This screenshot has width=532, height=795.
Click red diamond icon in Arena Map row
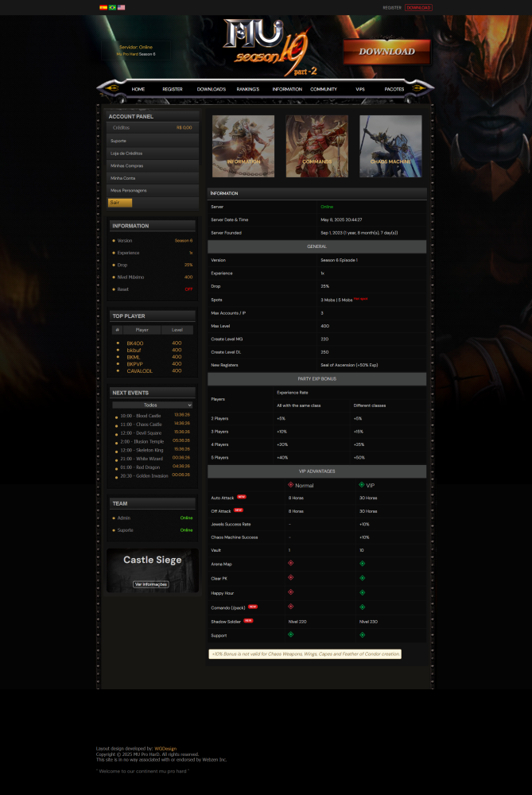(x=290, y=563)
